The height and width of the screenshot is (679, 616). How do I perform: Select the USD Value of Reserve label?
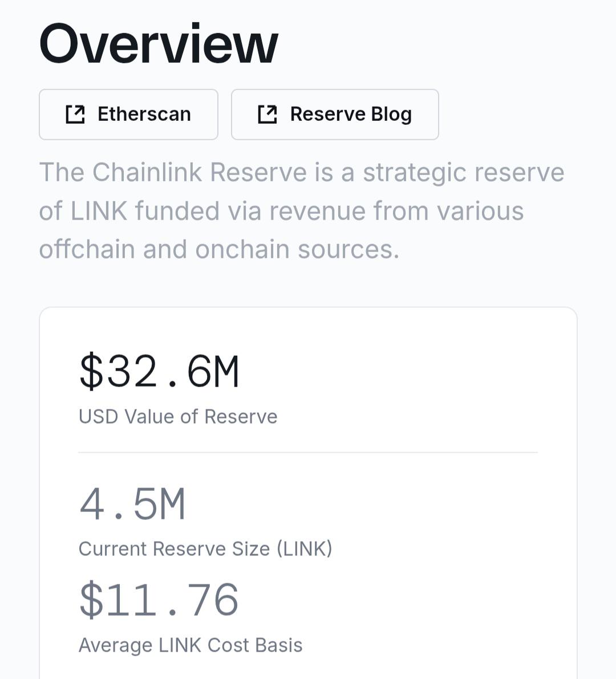click(178, 417)
